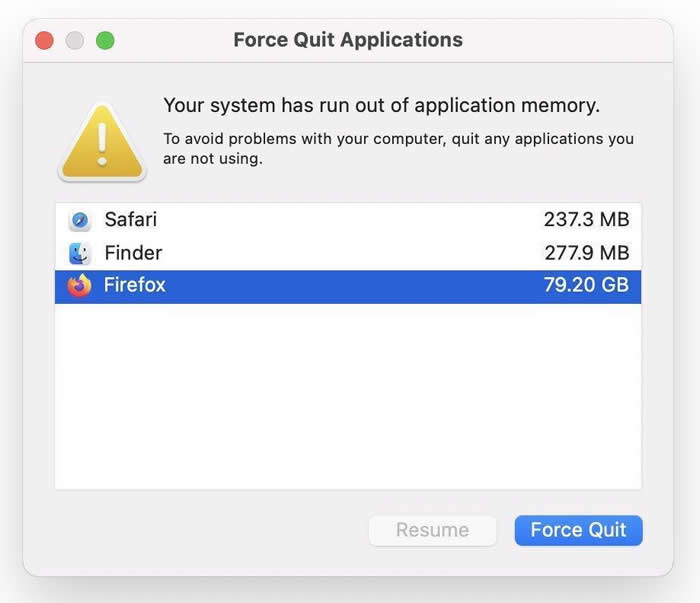This screenshot has height=603, width=700.
Task: Click Finder's 277.9 MB memory value
Action: pyautogui.click(x=586, y=253)
